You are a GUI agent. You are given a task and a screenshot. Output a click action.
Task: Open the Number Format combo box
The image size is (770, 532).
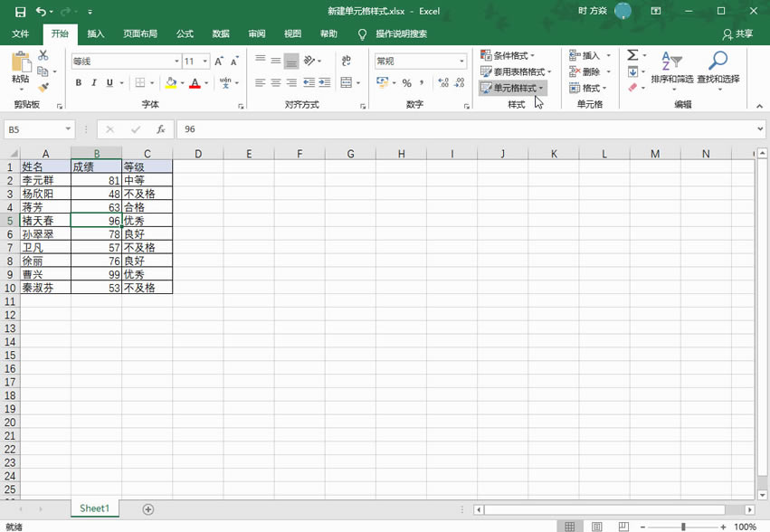point(421,60)
